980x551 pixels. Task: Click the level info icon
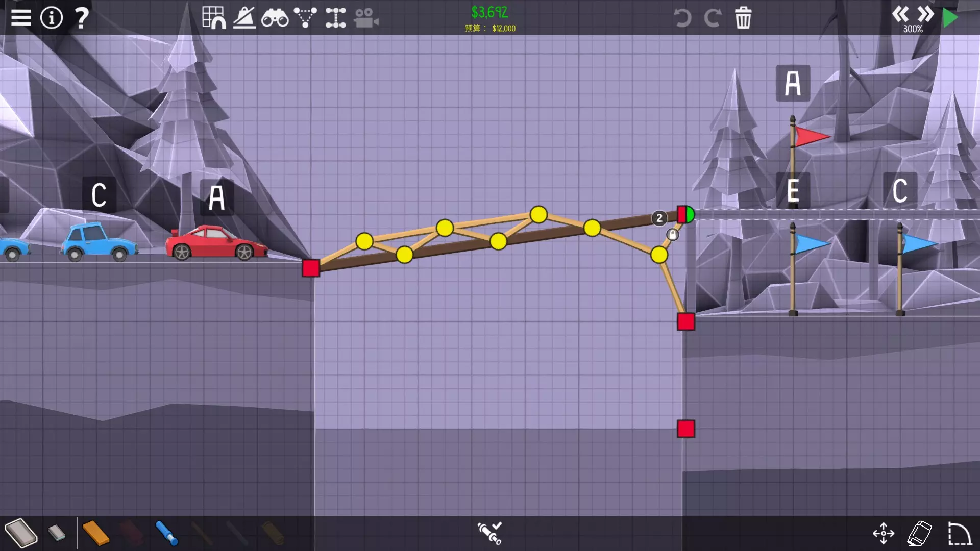coord(51,18)
